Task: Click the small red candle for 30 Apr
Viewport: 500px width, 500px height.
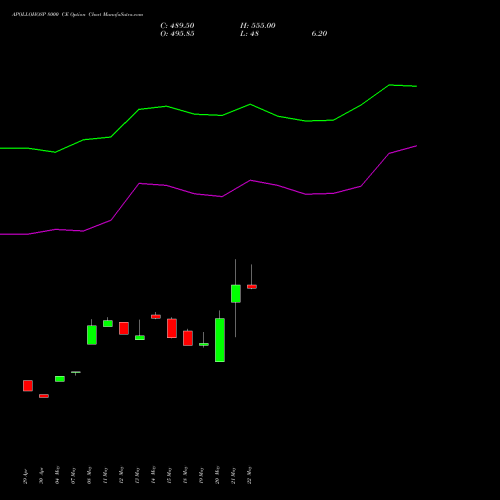Action: coord(44,396)
